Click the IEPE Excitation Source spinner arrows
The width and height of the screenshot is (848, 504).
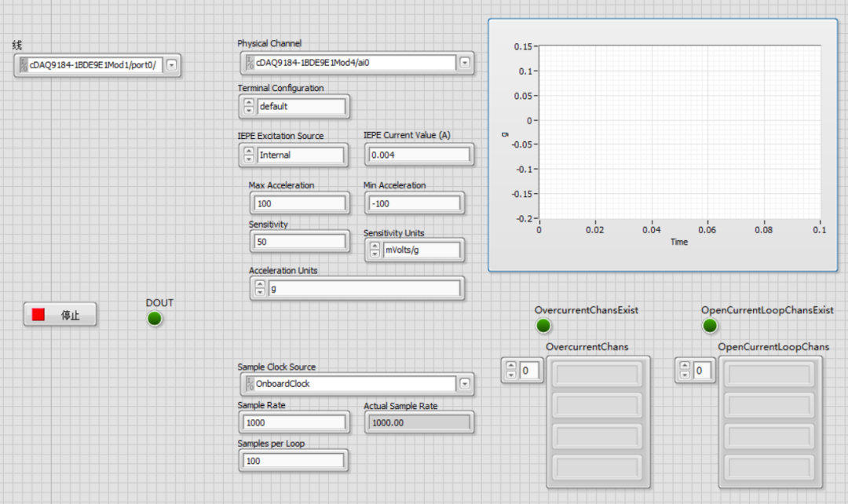[249, 155]
